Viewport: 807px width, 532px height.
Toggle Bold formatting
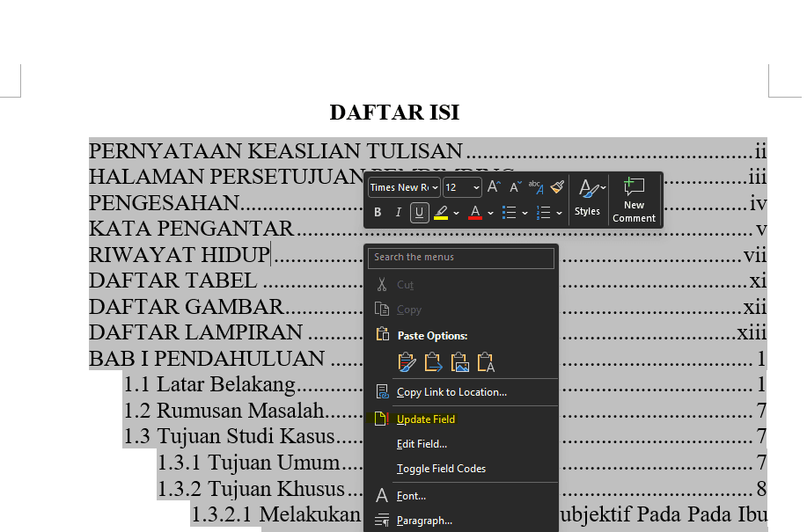click(378, 212)
